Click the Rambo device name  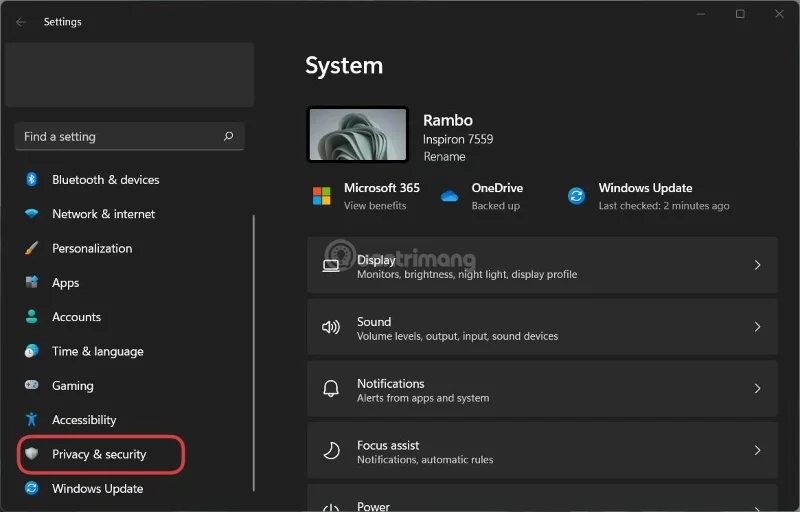click(x=447, y=120)
